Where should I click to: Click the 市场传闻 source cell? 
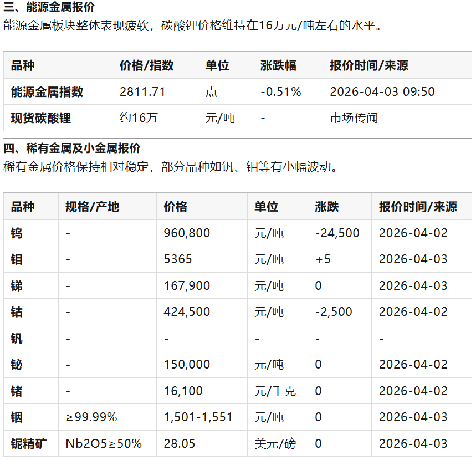coord(354,118)
